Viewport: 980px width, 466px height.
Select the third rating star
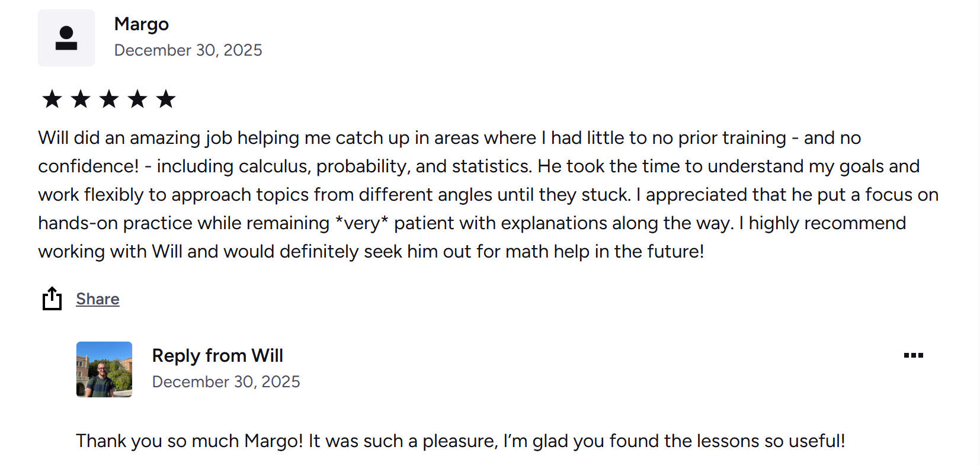tap(109, 99)
